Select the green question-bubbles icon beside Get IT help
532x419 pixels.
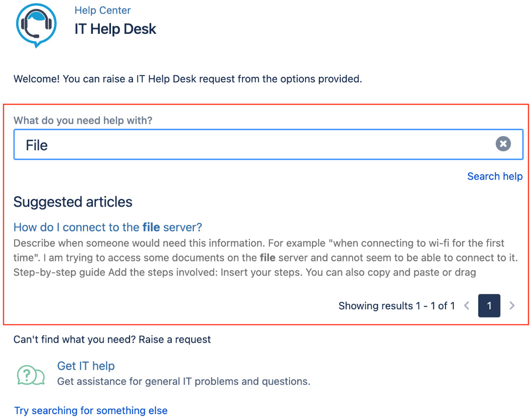click(x=30, y=374)
